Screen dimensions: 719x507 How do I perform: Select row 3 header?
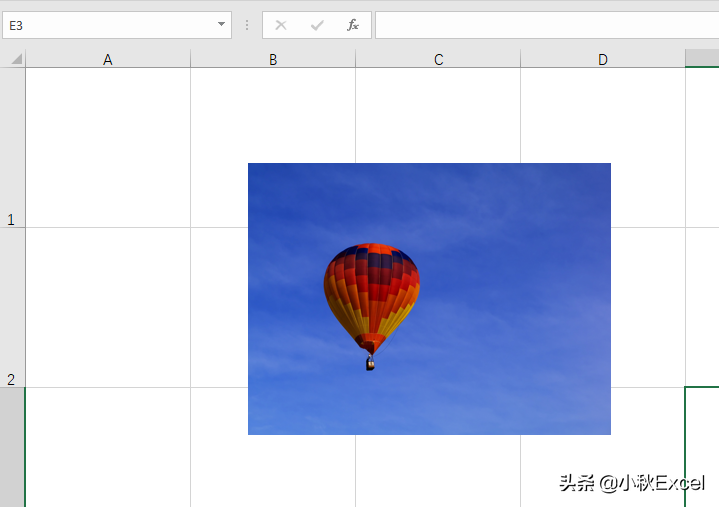tap(12, 447)
